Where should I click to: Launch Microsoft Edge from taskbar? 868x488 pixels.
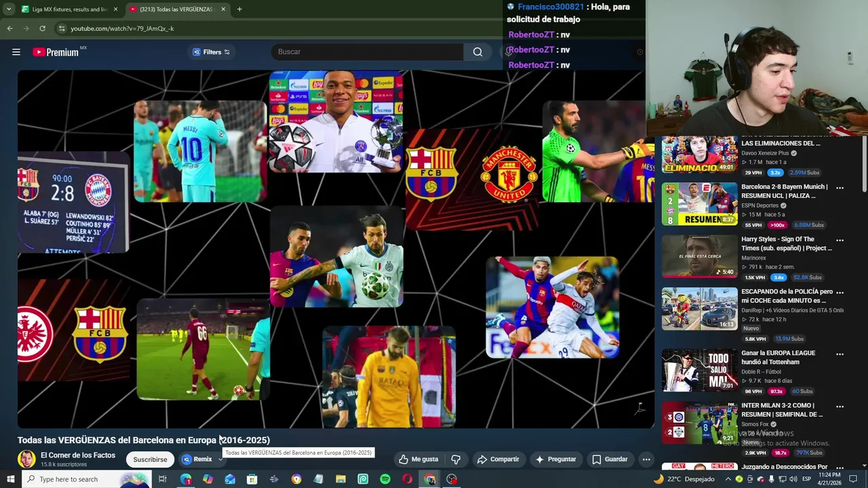click(186, 479)
